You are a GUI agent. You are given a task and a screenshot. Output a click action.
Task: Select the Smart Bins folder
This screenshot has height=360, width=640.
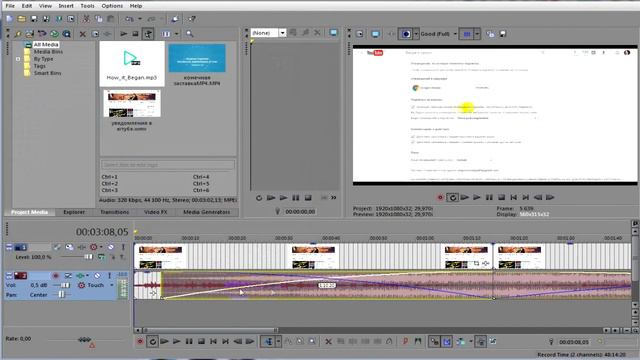tap(47, 73)
